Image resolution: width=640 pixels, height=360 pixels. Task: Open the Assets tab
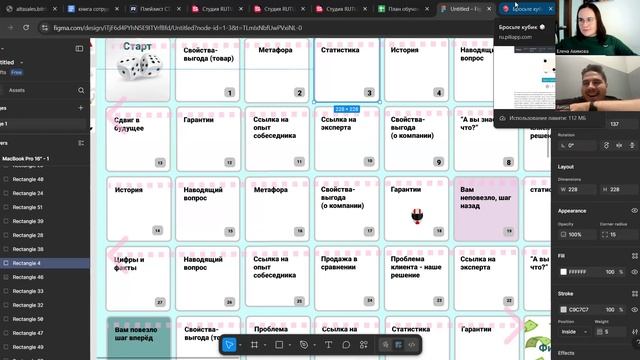click(17, 90)
